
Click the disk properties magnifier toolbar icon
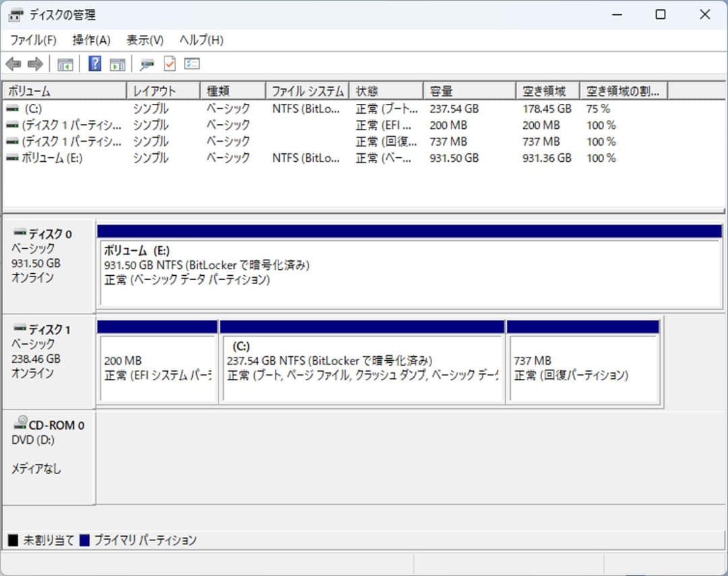click(x=147, y=63)
